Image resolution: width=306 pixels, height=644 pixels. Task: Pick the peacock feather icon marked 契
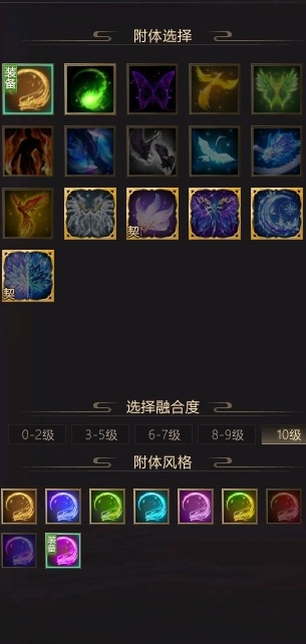(x=28, y=275)
